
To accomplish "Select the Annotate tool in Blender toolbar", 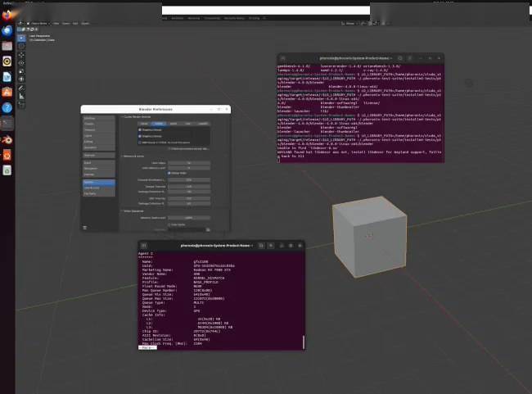I will click(21, 88).
